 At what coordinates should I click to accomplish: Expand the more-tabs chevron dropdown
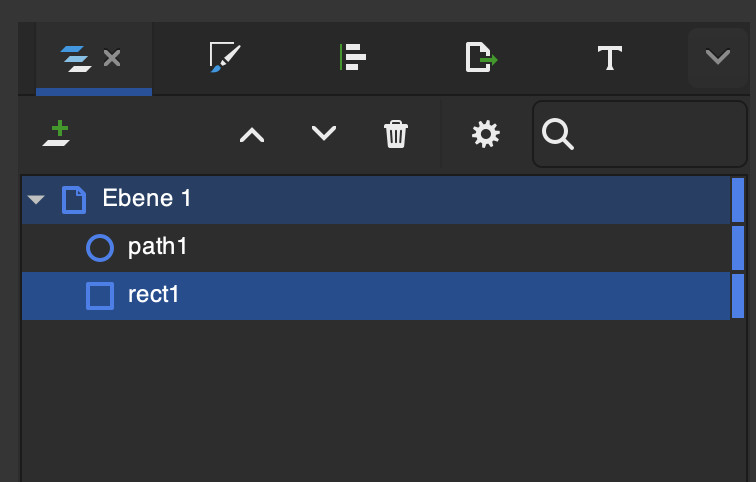[x=717, y=57]
